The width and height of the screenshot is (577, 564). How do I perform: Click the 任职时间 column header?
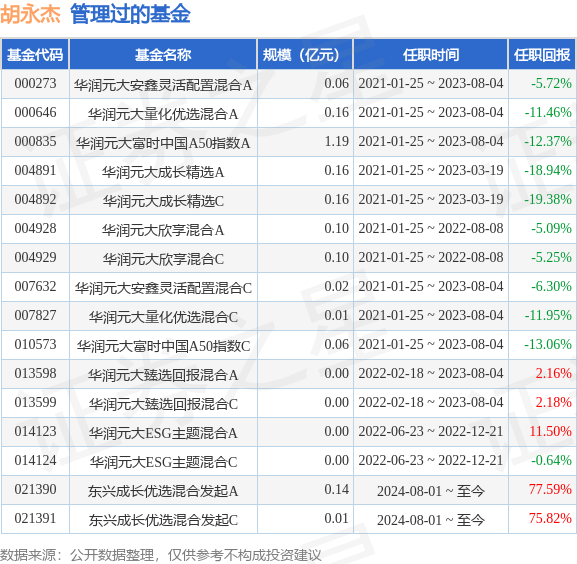431,54
